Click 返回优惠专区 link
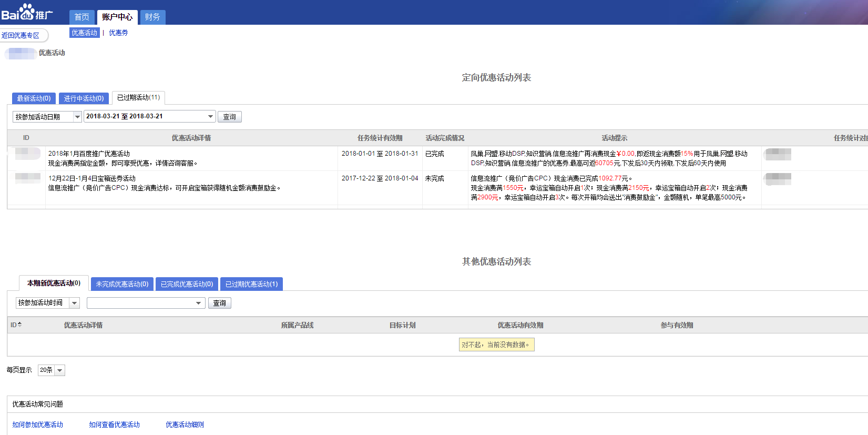The height and width of the screenshot is (435, 868). click(x=21, y=36)
